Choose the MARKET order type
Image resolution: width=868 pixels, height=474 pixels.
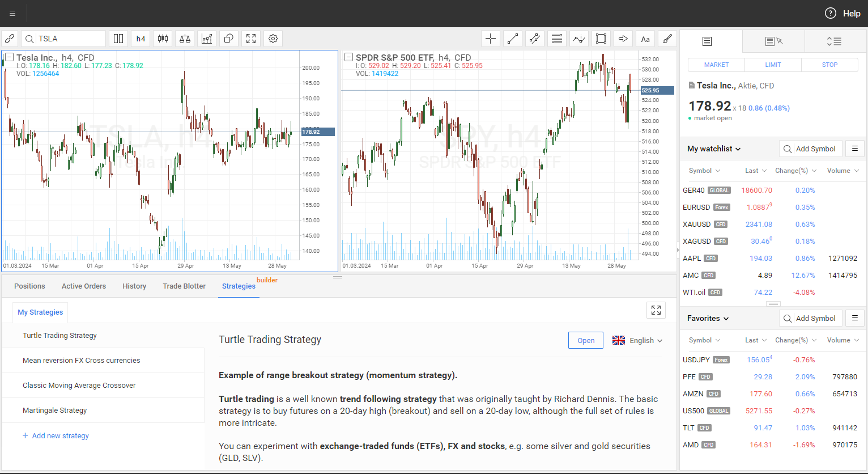[x=716, y=65]
